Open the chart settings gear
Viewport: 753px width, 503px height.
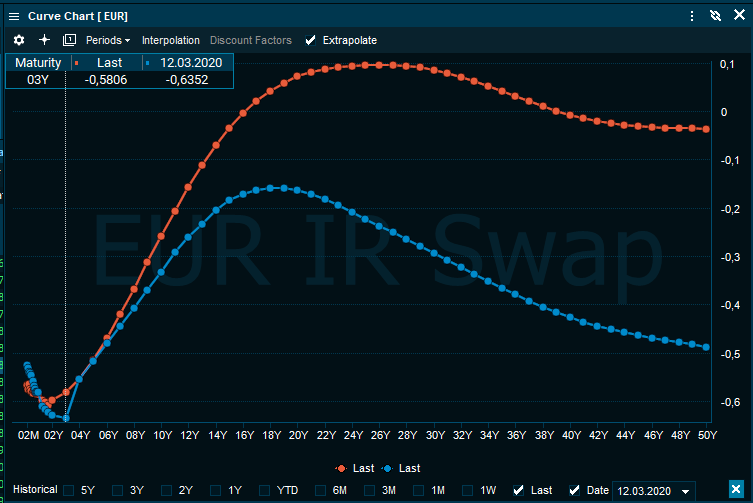[18, 40]
